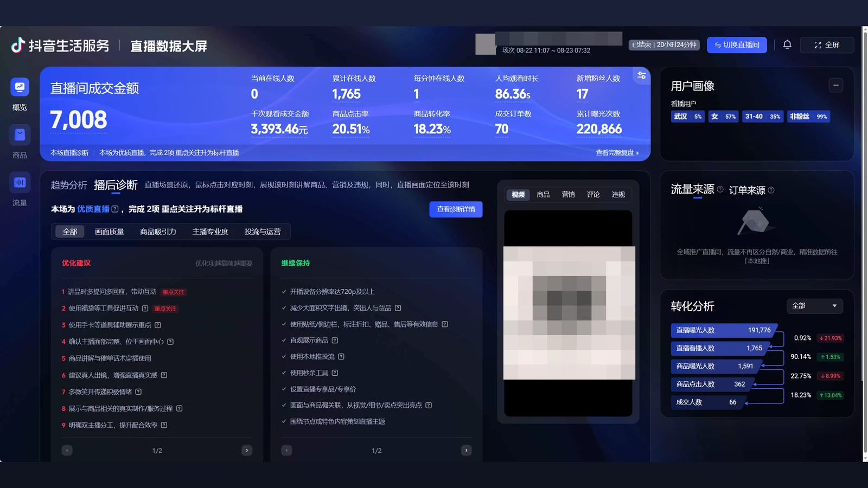Go to previous page of 继续保持
The width and height of the screenshot is (868, 488).
point(287,450)
